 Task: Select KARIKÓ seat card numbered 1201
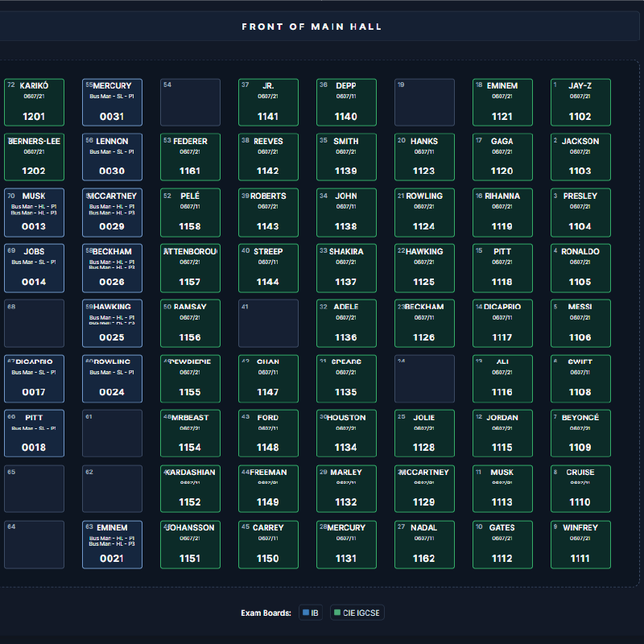[34, 102]
